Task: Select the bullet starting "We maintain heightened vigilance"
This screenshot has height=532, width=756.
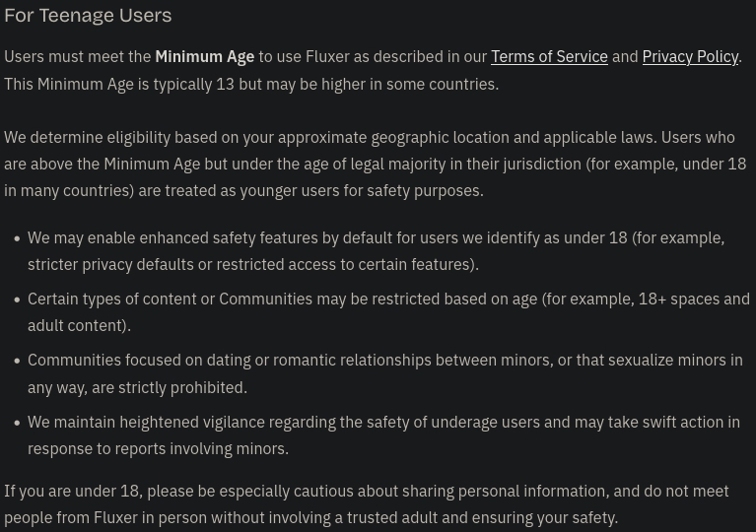Action: pyautogui.click(x=383, y=434)
